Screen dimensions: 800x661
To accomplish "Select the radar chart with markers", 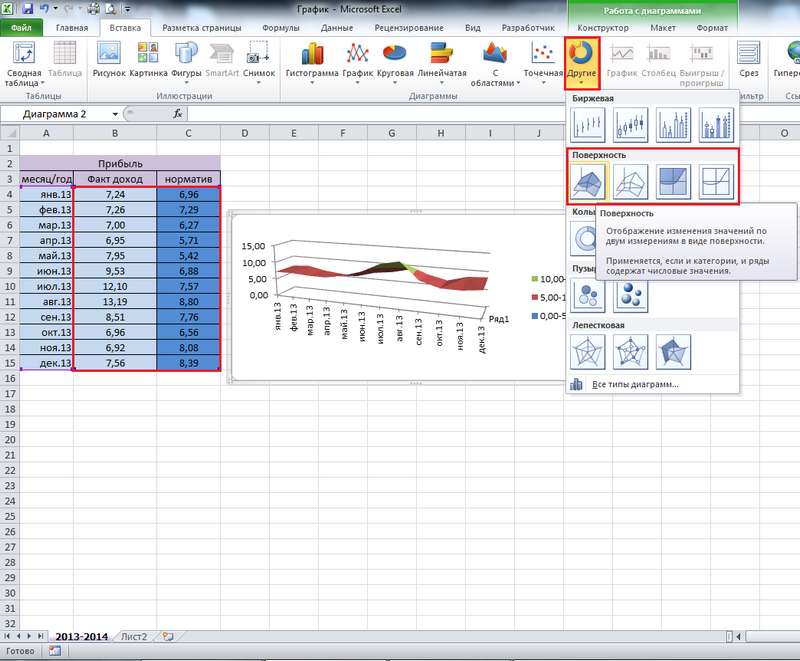I will (x=631, y=352).
